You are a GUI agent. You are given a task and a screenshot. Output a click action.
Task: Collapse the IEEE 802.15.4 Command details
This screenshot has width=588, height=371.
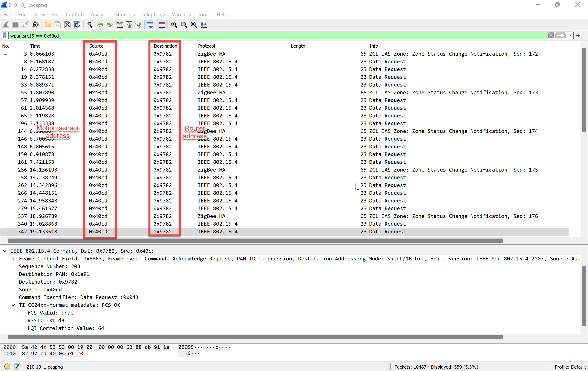(4, 251)
